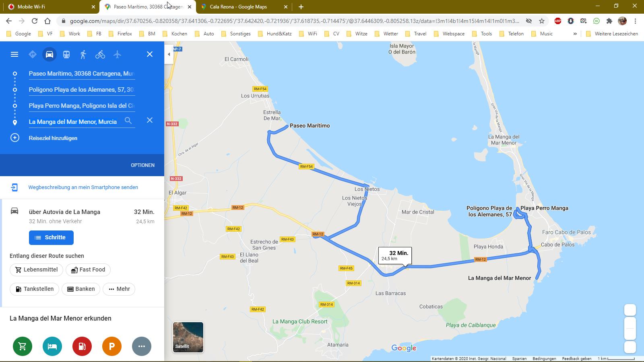Close the Paseo Marítimo tab

190,7
